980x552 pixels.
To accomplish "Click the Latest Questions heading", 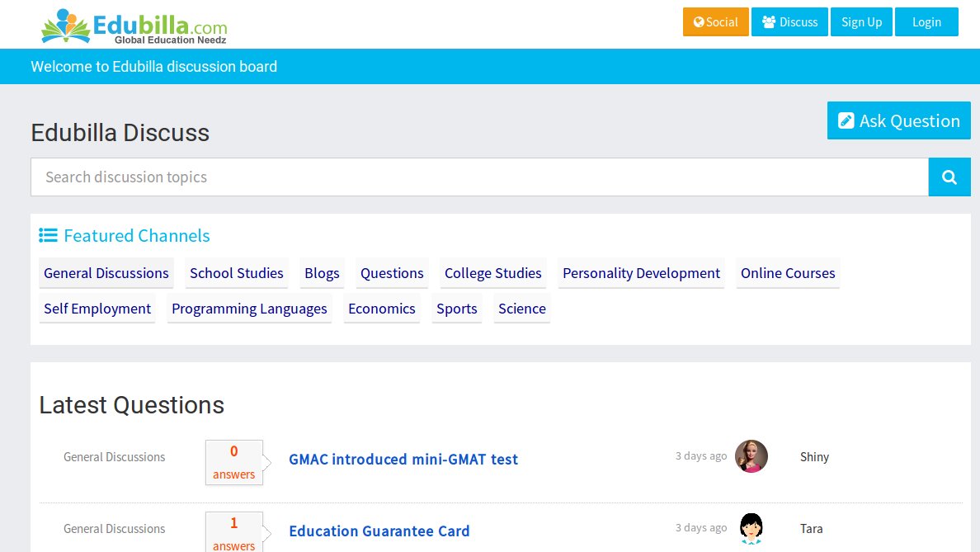I will tap(131, 405).
